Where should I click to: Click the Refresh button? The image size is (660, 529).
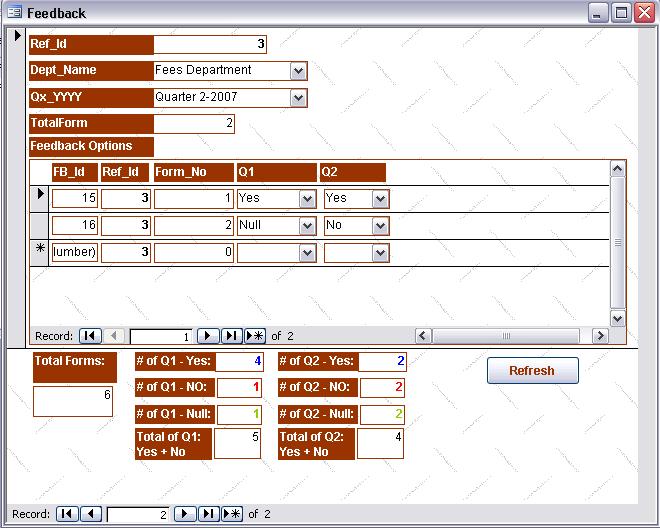(532, 370)
